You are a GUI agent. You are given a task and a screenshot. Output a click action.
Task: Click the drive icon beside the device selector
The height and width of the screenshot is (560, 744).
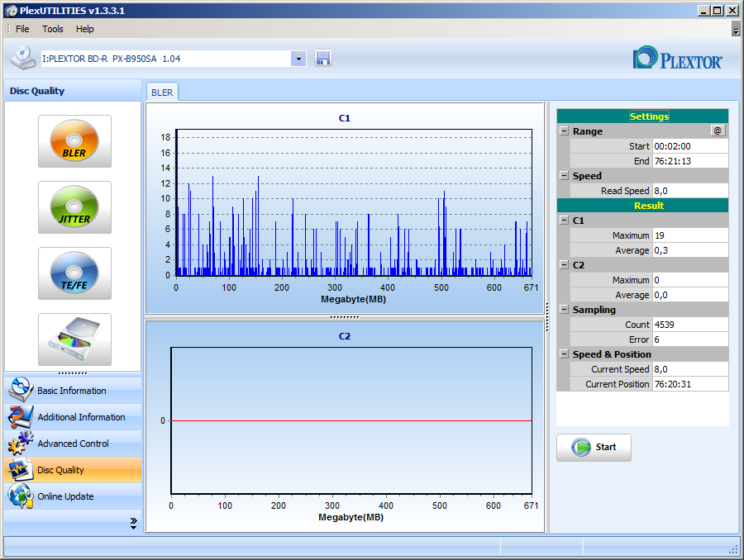[x=23, y=58]
